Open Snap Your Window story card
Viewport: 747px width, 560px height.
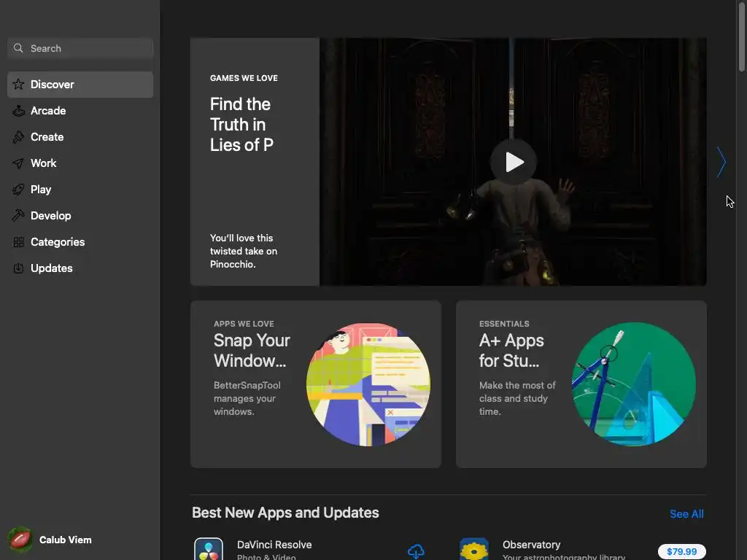point(315,384)
